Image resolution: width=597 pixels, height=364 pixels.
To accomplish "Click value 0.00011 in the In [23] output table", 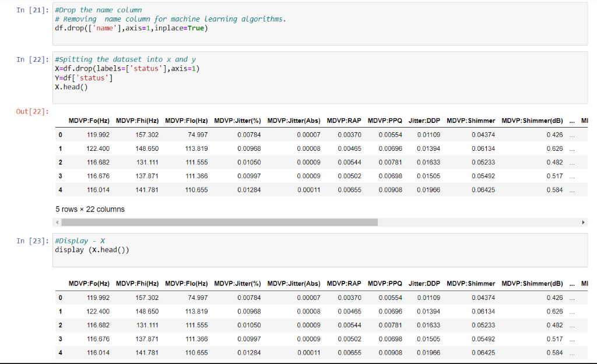I will point(309,352).
